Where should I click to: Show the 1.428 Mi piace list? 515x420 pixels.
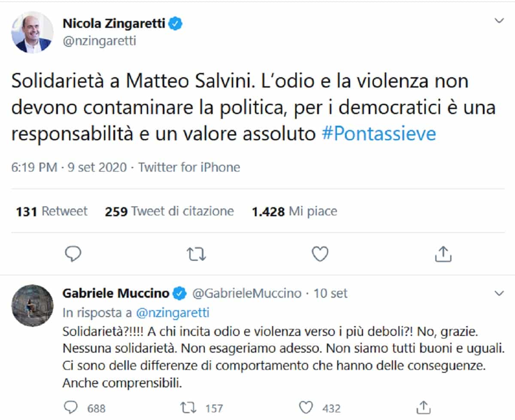point(294,211)
